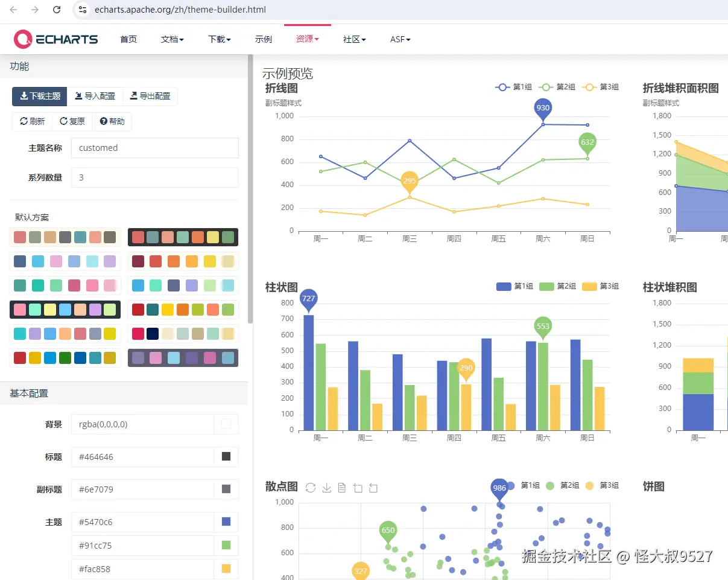Click the 系列数量 input field

[155, 177]
